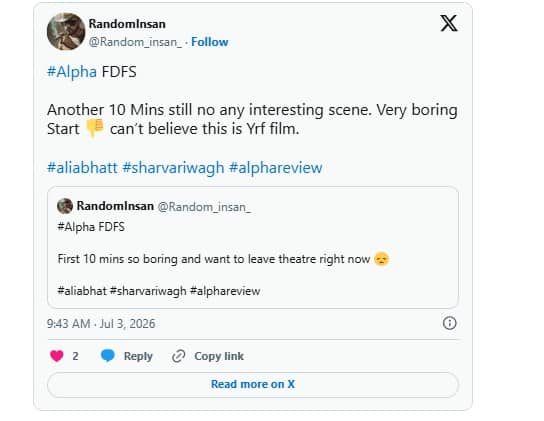544x421 pixels.
Task: Open the quoted tweet's small avatar
Action: click(x=65, y=206)
